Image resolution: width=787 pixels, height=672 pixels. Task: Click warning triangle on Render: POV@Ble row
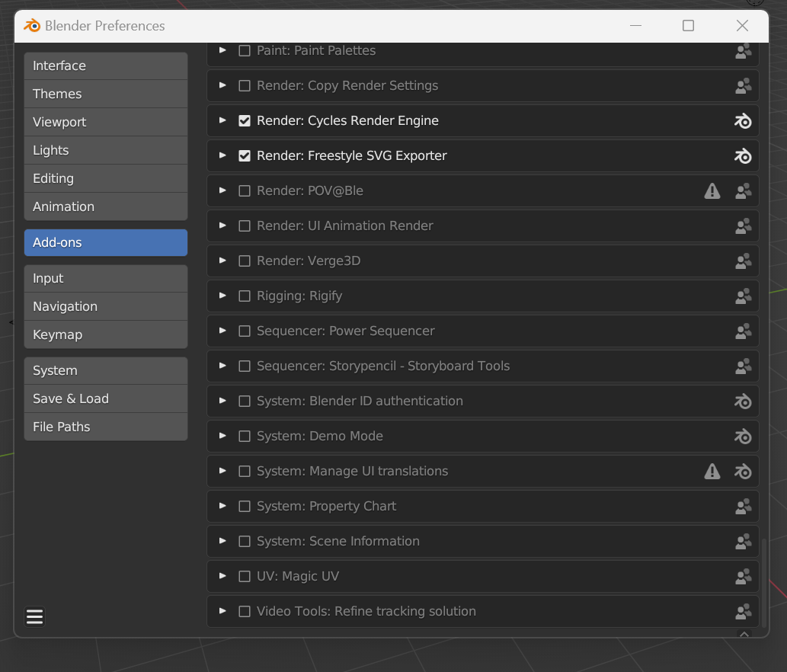[x=712, y=190]
